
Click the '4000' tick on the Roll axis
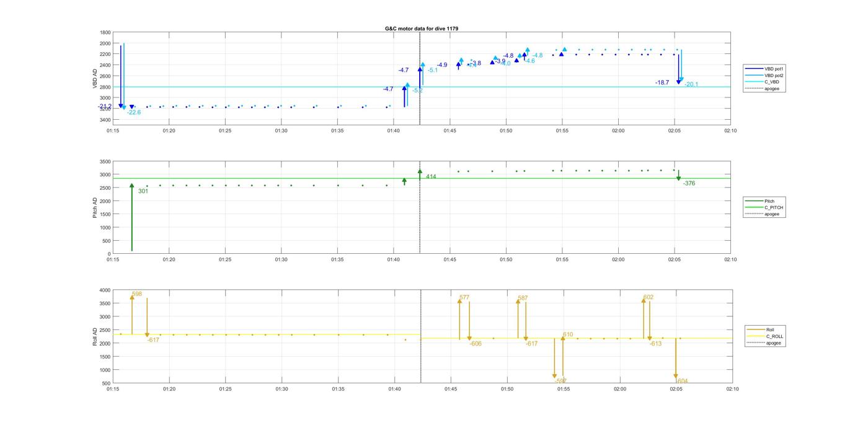click(x=105, y=290)
